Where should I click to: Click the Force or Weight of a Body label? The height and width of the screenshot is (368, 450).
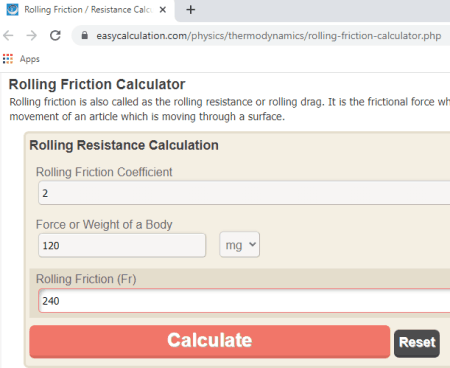pos(104,225)
